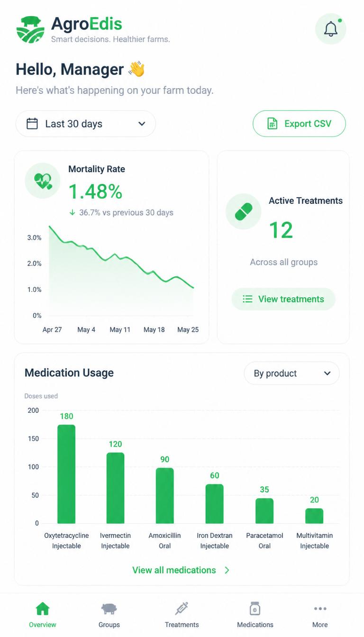Open More options three-dot icon

pos(320,609)
